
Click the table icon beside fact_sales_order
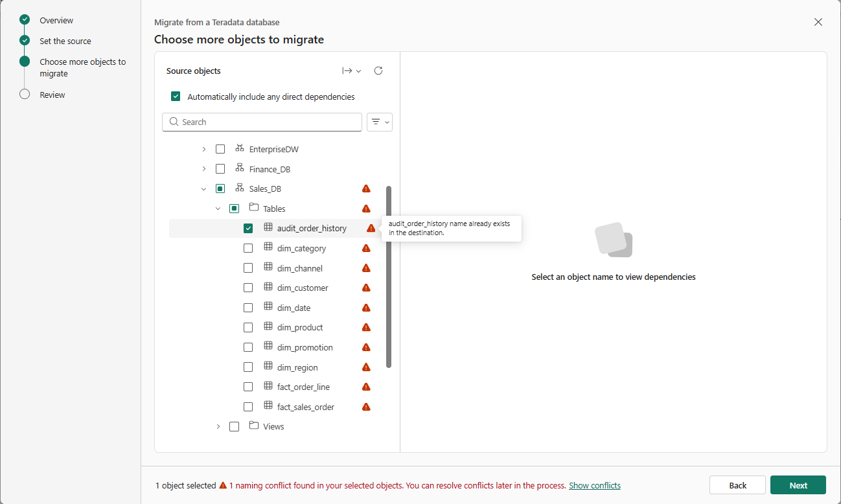click(268, 406)
